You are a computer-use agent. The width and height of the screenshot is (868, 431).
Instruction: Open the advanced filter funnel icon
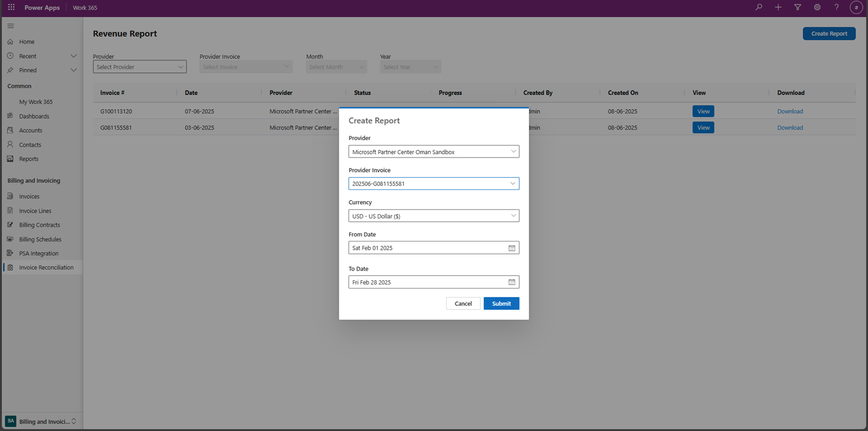pyautogui.click(x=797, y=8)
